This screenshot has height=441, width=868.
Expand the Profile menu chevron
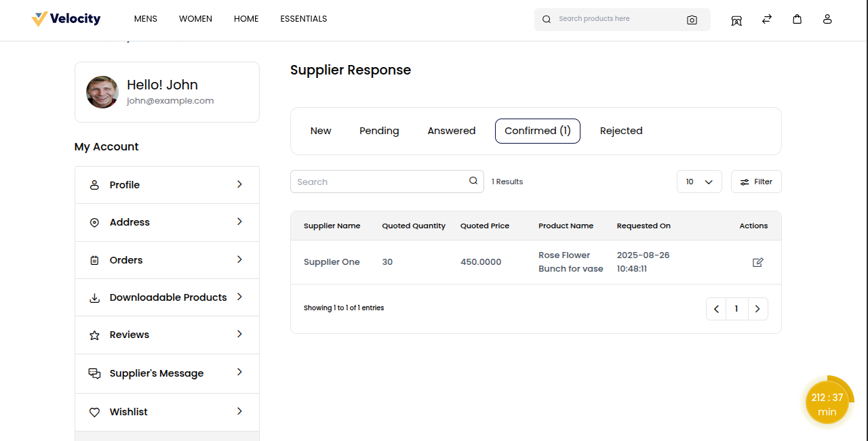coord(239,184)
